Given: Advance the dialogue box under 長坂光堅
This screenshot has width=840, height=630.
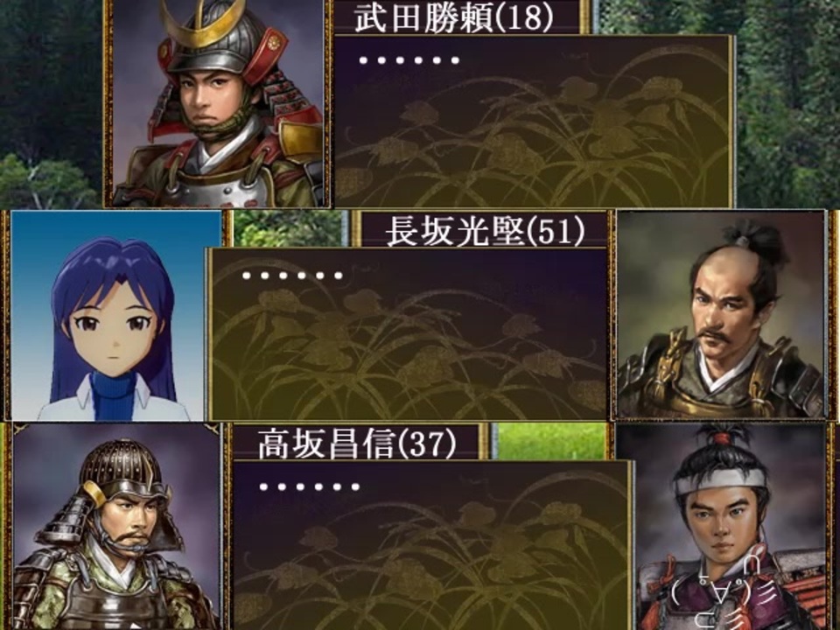Looking at the screenshot, I should [x=409, y=334].
